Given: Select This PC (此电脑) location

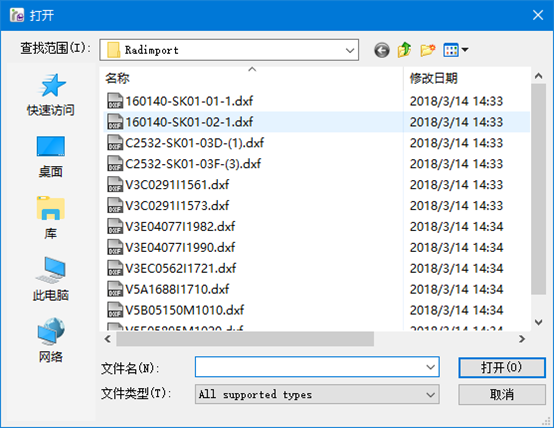Looking at the screenshot, I should pos(51,279).
